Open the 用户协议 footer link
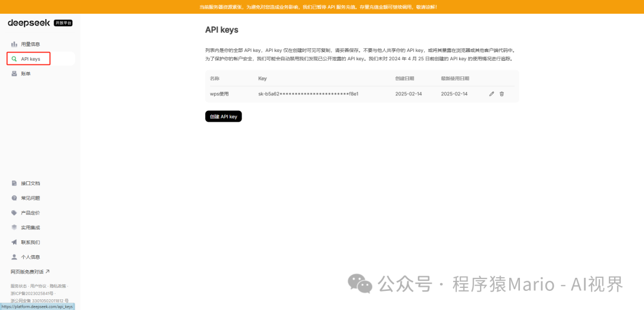 coord(38,286)
